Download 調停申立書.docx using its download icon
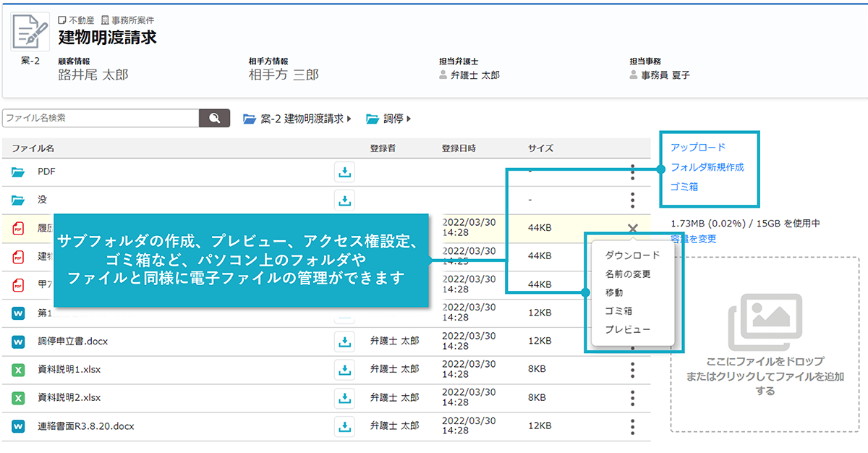The width and height of the screenshot is (868, 453). [345, 341]
